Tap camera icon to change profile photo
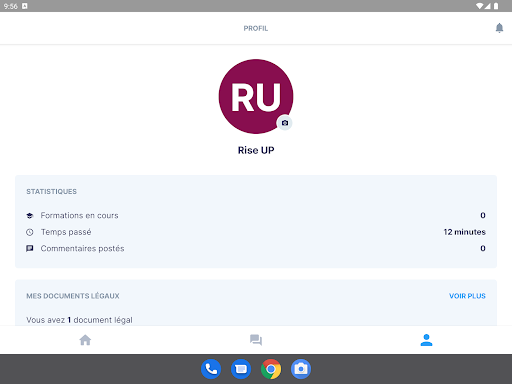 coord(285,123)
